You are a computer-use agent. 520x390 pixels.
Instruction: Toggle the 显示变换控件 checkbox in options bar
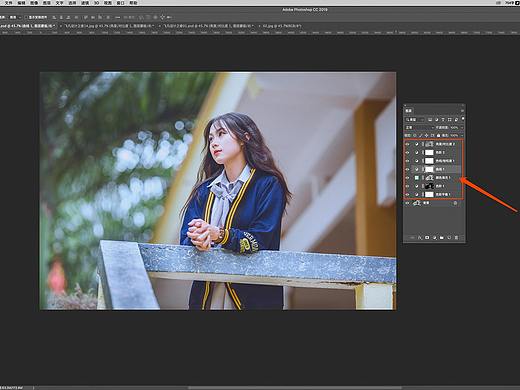pyautogui.click(x=26, y=17)
